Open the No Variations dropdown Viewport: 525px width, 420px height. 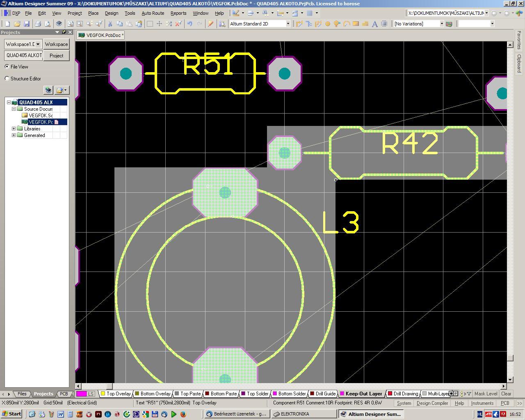[x=442, y=24]
